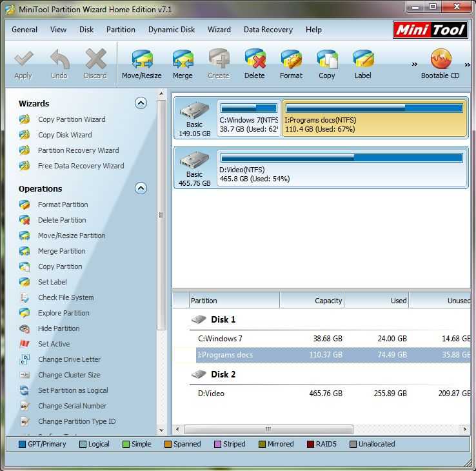Click the Label toolbar icon
Screen dimensions: 476x471
[x=363, y=59]
